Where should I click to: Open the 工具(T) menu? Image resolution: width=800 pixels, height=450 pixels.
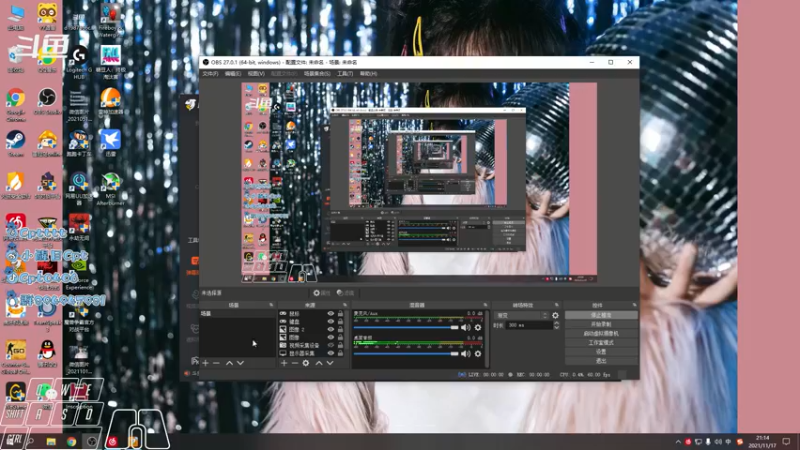point(345,74)
